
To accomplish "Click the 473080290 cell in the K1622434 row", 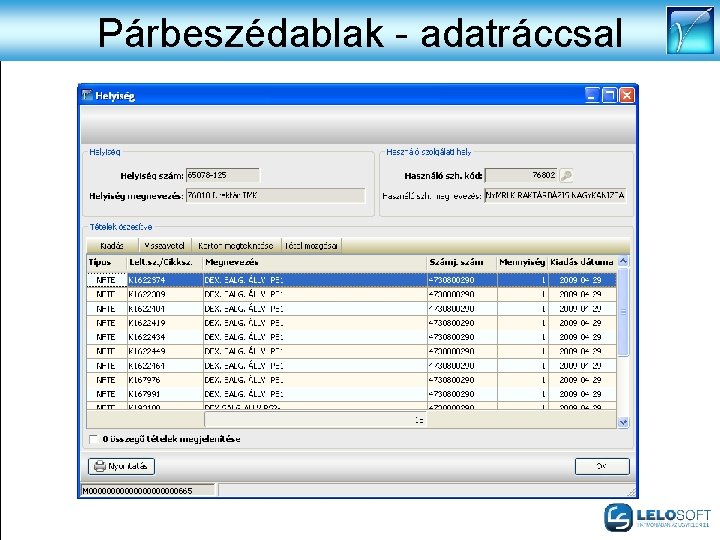I will coord(462,337).
